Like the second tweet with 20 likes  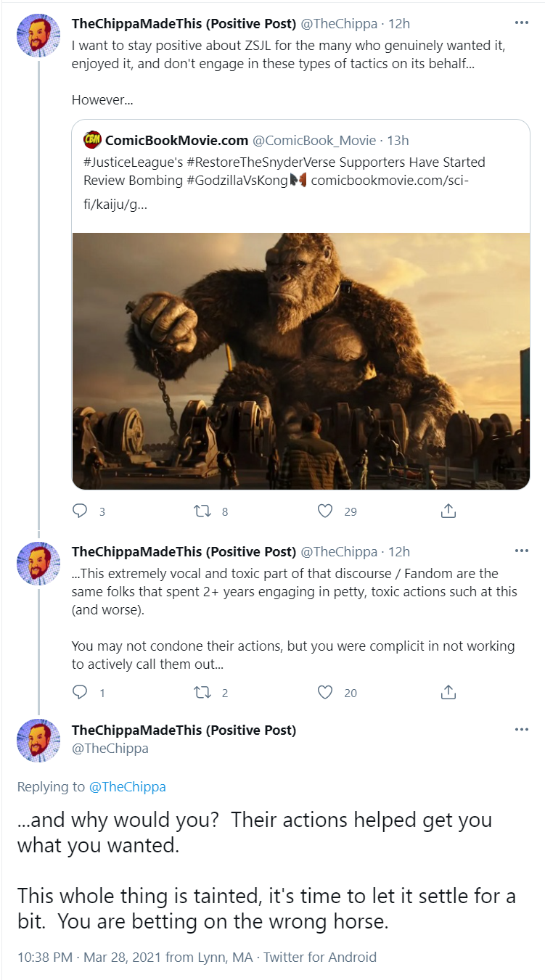pyautogui.click(x=325, y=693)
